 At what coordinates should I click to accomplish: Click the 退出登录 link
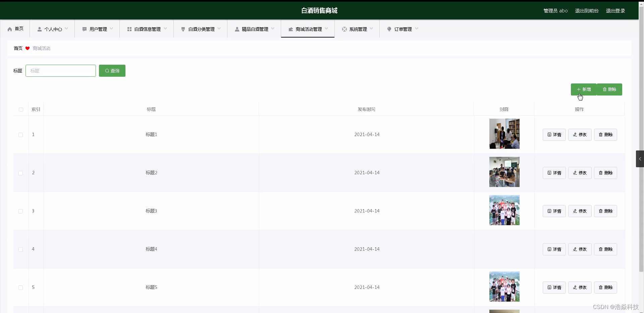[x=615, y=10]
